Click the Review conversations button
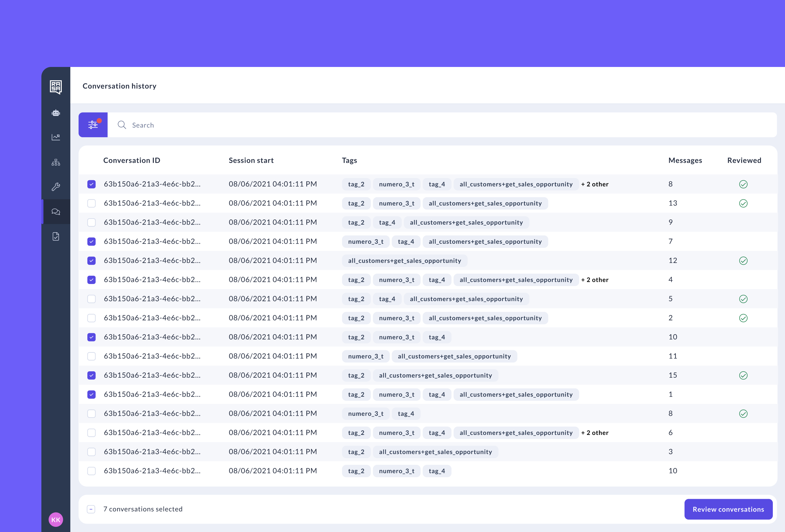The image size is (785, 532). click(728, 509)
